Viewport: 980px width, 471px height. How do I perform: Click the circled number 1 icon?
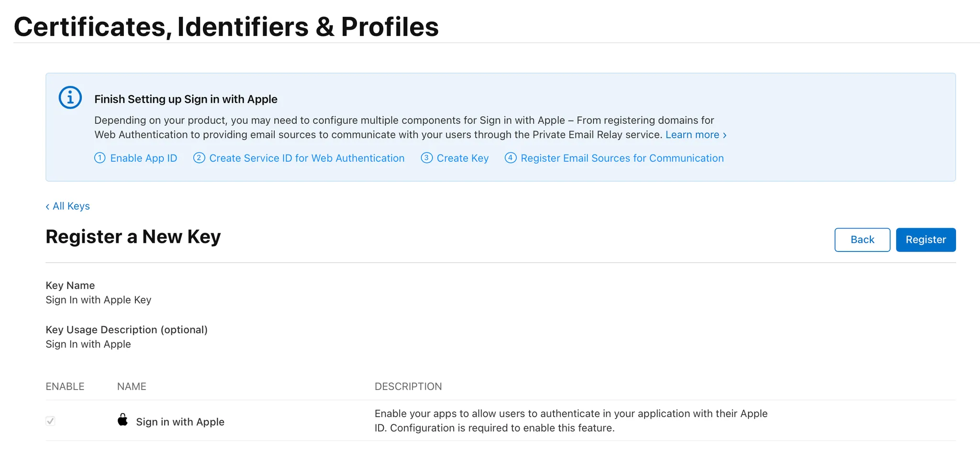[100, 158]
